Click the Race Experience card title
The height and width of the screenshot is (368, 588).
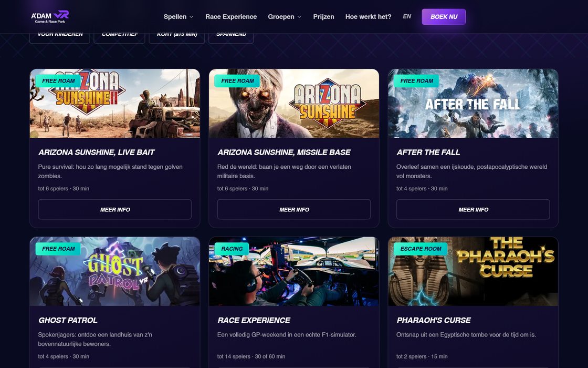(x=254, y=320)
